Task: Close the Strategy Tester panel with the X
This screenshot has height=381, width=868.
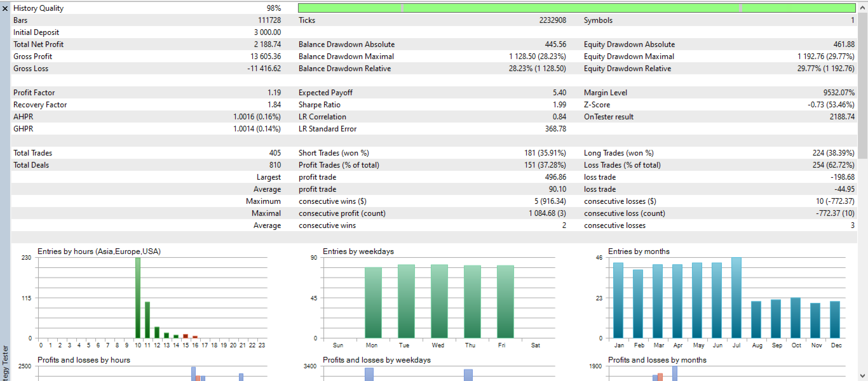Action: pos(5,8)
